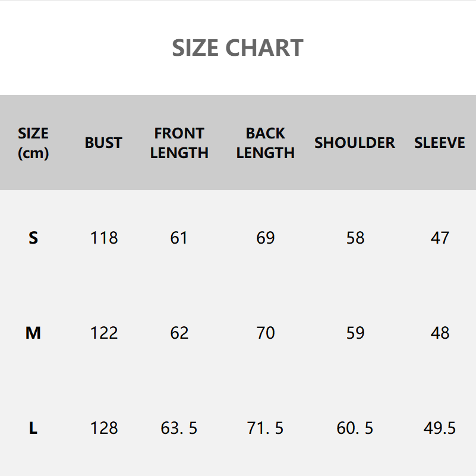Click the SHOULDER column header
This screenshot has width=476, height=476.
coord(355,143)
